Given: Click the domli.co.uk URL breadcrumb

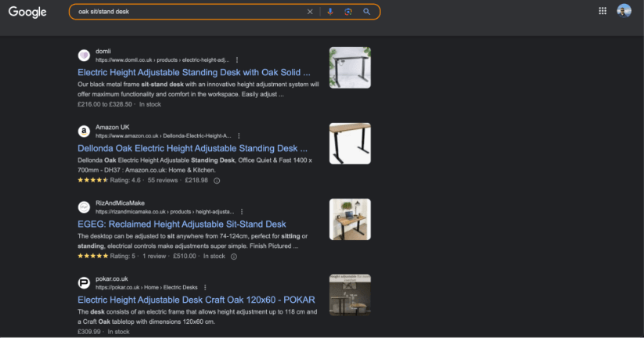Looking at the screenshot, I should 162,60.
